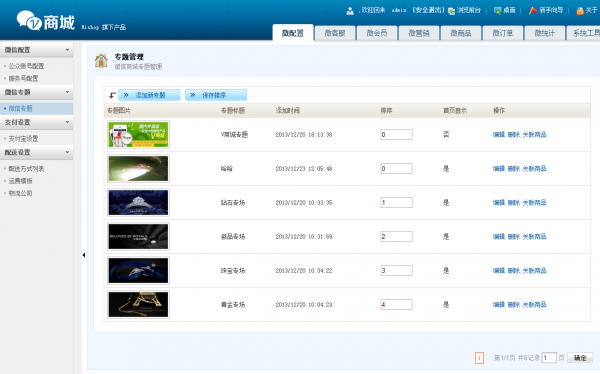Image resolution: width=600 pixels, height=374 pixels.
Task: Click the 确定 pagination button
Action: click(x=580, y=358)
